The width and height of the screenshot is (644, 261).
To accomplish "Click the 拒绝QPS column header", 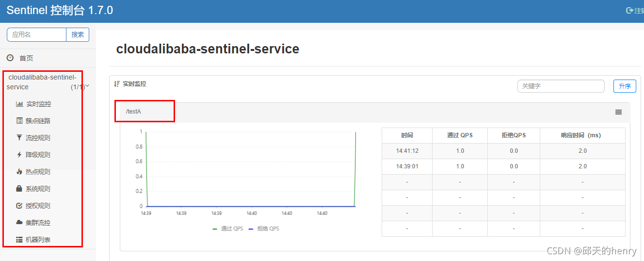I will pyautogui.click(x=514, y=135).
